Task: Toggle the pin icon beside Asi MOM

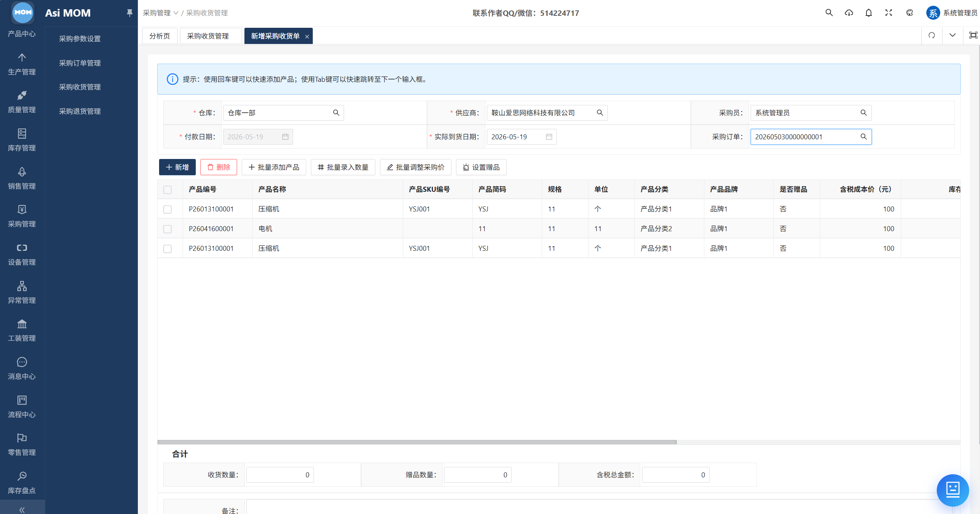Action: [130, 13]
